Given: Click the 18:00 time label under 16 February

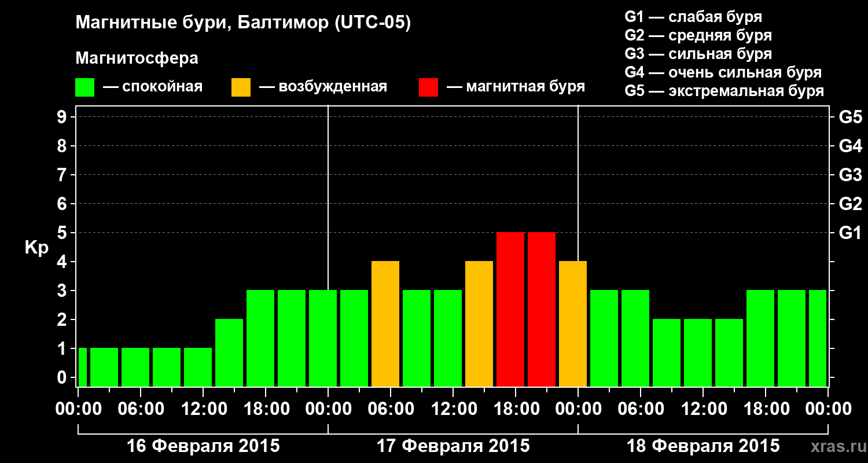Looking at the screenshot, I should (x=266, y=409).
